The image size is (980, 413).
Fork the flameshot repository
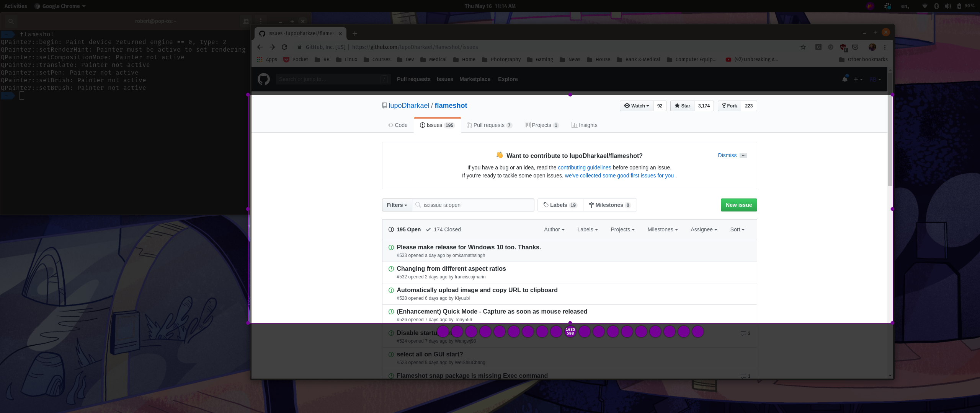point(729,106)
